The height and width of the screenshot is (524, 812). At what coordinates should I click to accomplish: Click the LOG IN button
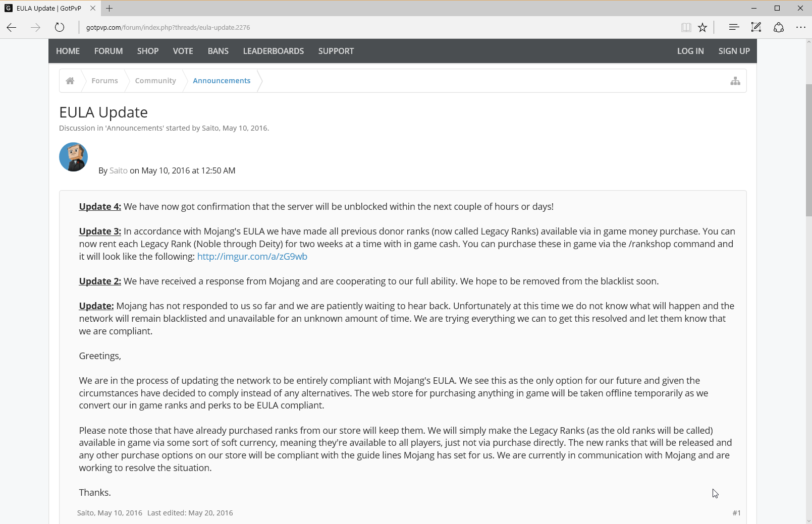pyautogui.click(x=690, y=51)
